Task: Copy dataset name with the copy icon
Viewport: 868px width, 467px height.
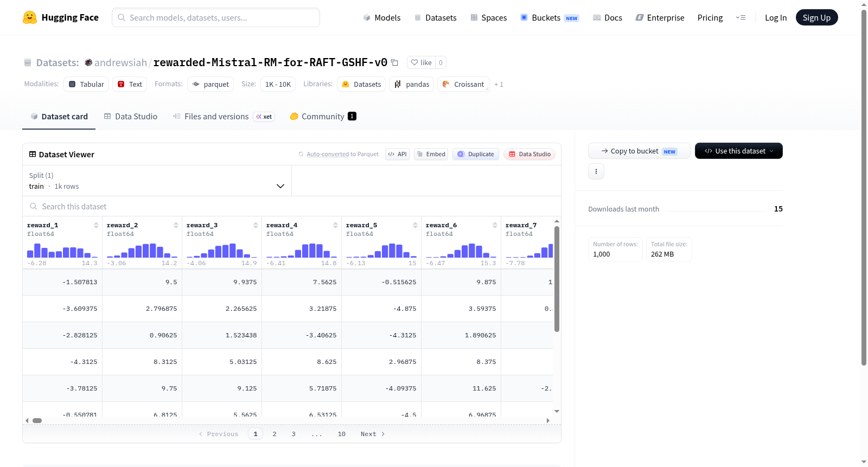Action: click(395, 62)
